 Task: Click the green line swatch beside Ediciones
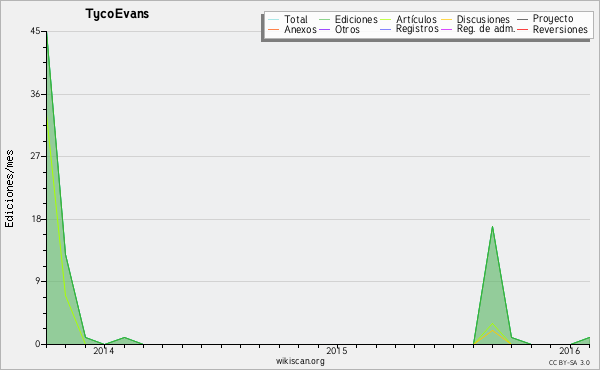[x=324, y=20]
